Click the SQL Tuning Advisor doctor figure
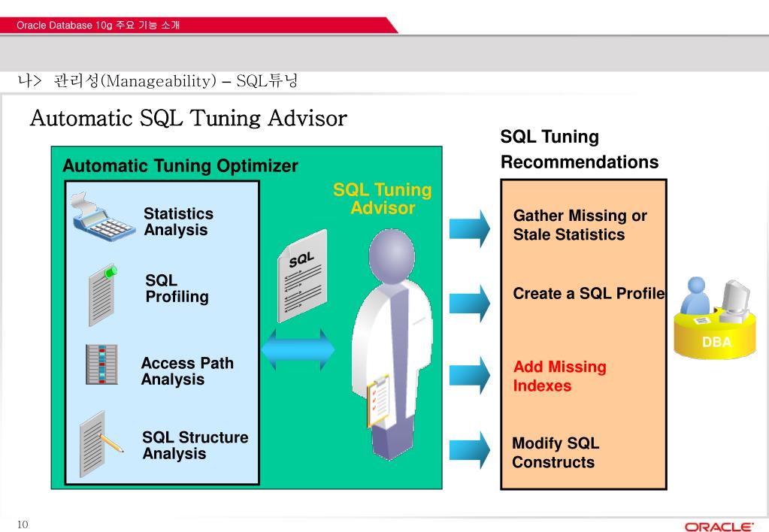 (x=392, y=345)
